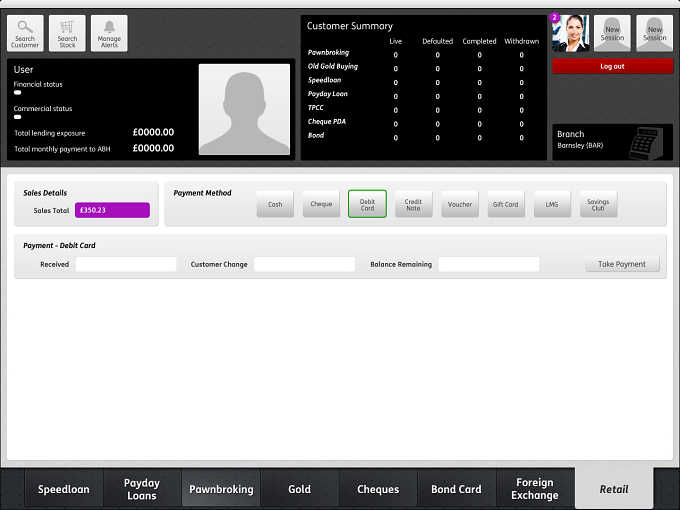Screen dimensions: 680x510
Task: Open the Speedloan tab
Action: click(64, 489)
